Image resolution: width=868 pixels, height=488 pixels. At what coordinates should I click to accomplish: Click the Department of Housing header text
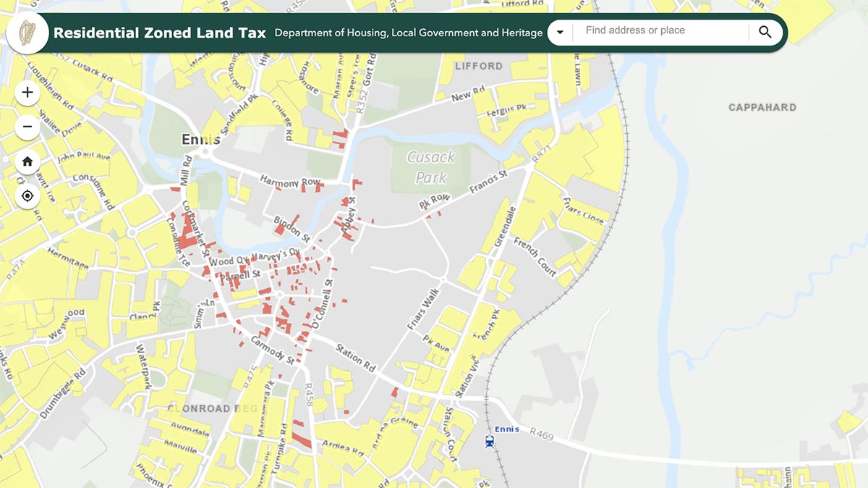point(407,33)
